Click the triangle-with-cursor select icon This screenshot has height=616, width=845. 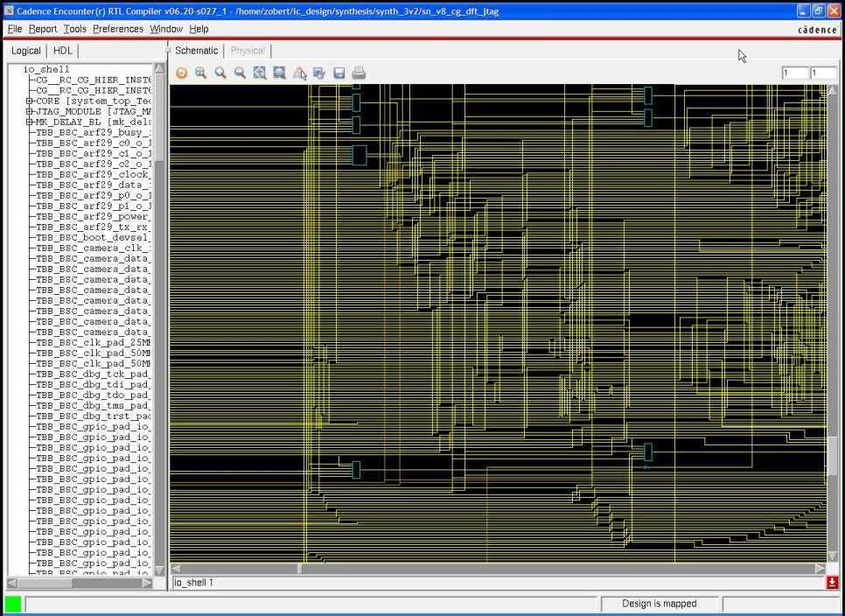coord(300,73)
